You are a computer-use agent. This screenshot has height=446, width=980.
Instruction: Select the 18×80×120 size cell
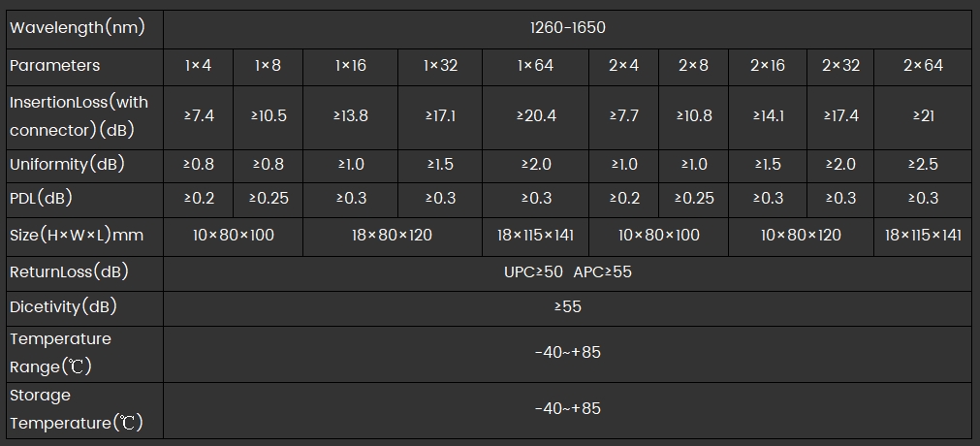(x=393, y=237)
